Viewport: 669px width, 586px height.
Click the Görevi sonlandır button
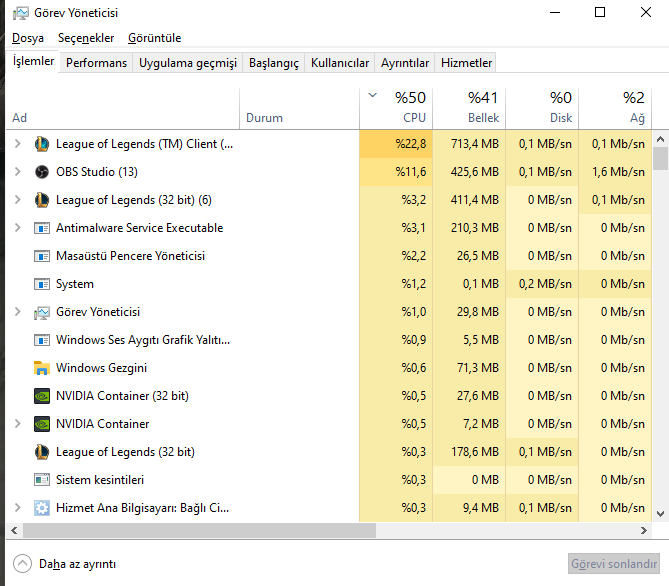(614, 564)
